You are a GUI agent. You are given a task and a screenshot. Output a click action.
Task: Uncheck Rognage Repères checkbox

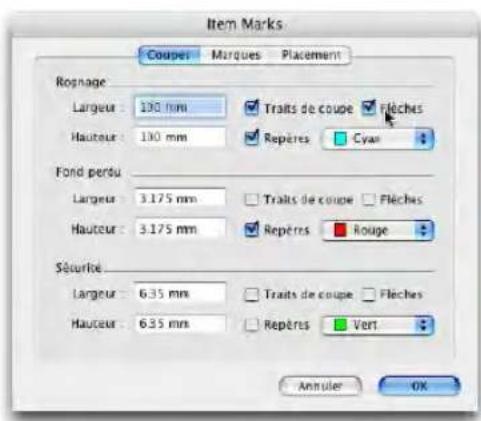click(x=251, y=138)
